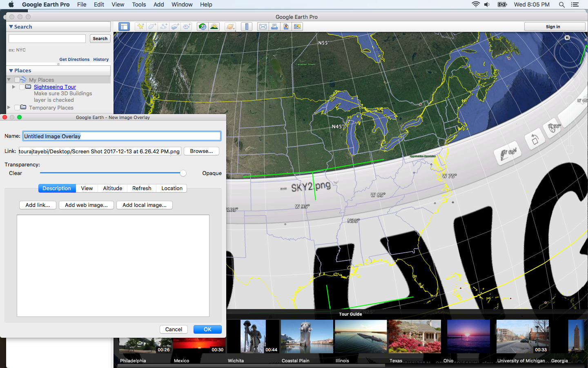
Task: Click the Link file path field
Action: coord(100,151)
